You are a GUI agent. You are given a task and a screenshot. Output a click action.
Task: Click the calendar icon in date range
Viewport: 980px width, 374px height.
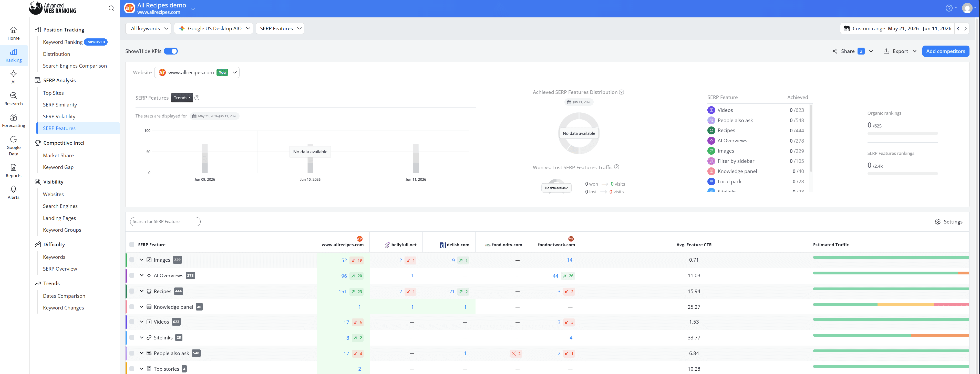(847, 28)
